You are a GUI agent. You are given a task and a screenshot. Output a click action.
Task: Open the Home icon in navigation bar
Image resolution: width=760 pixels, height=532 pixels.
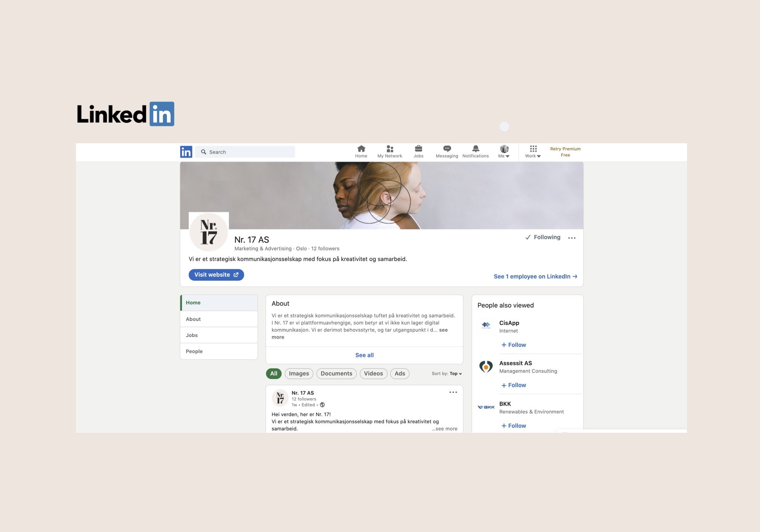pyautogui.click(x=361, y=149)
